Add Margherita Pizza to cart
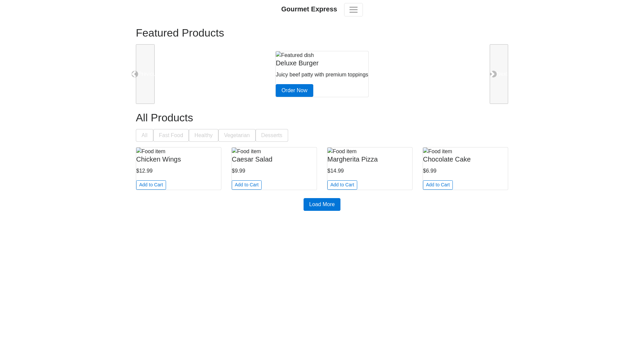 tap(342, 185)
